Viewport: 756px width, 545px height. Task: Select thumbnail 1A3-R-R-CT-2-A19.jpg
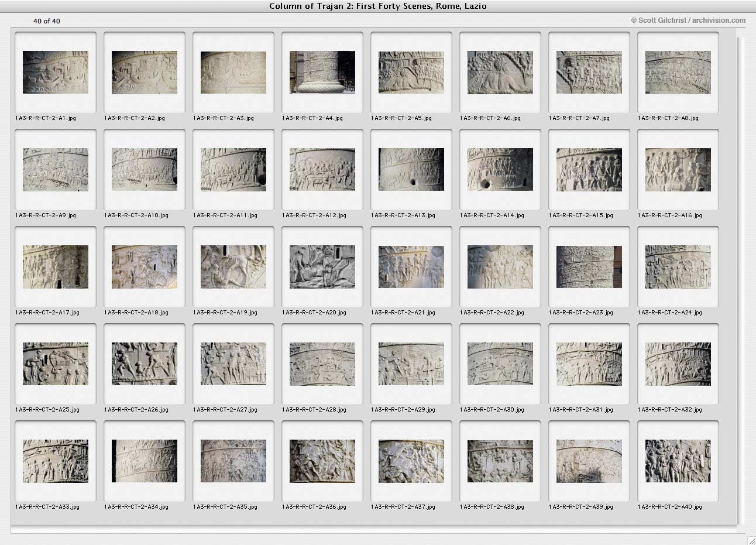click(x=233, y=266)
